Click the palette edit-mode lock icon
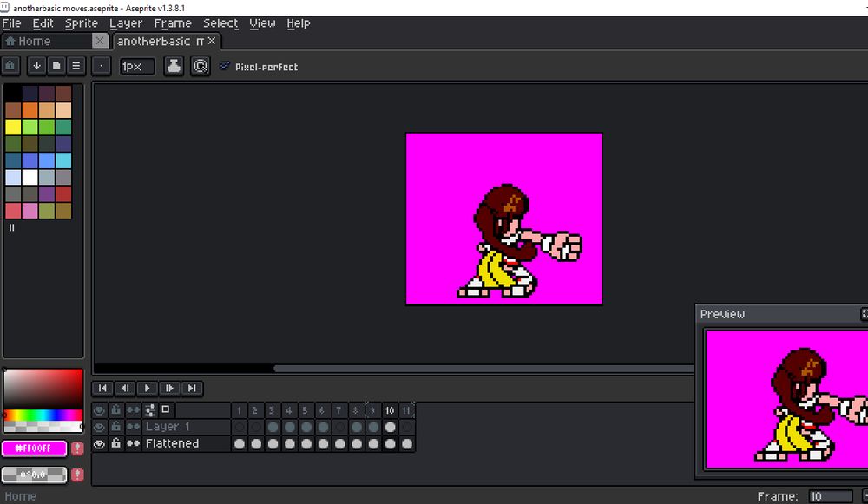The height and width of the screenshot is (504, 868). click(x=10, y=66)
